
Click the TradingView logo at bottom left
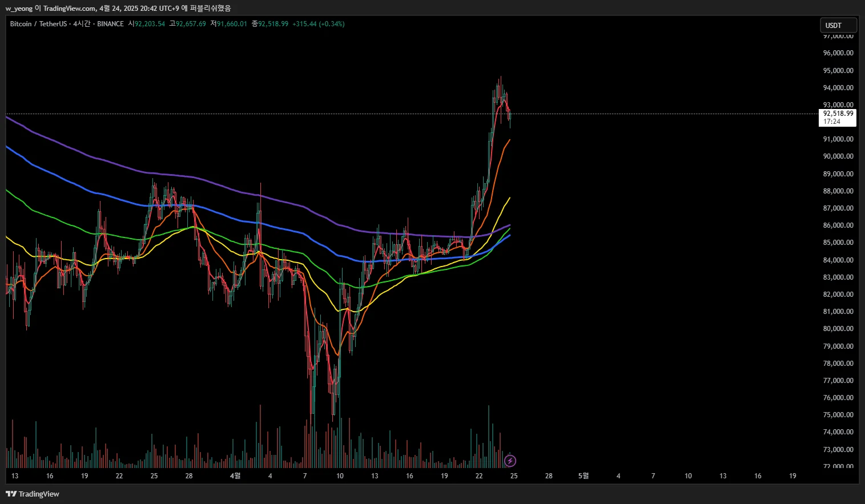pos(33,494)
